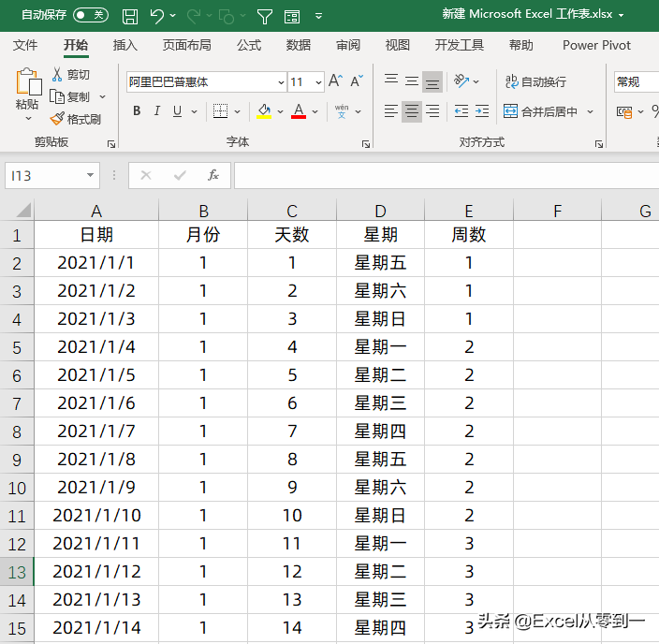This screenshot has width=659, height=644.
Task: Click the Save icon in title bar
Action: (130, 17)
